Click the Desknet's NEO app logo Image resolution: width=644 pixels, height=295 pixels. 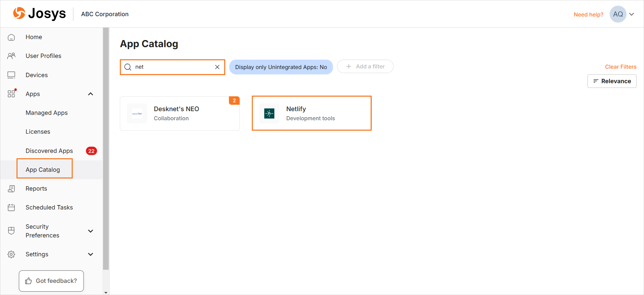pyautogui.click(x=137, y=113)
